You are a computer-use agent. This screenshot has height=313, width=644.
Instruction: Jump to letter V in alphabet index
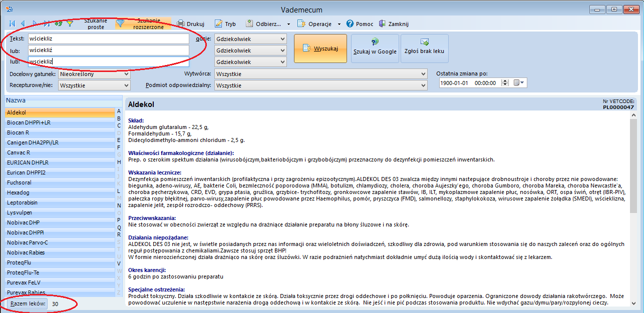coord(119,263)
